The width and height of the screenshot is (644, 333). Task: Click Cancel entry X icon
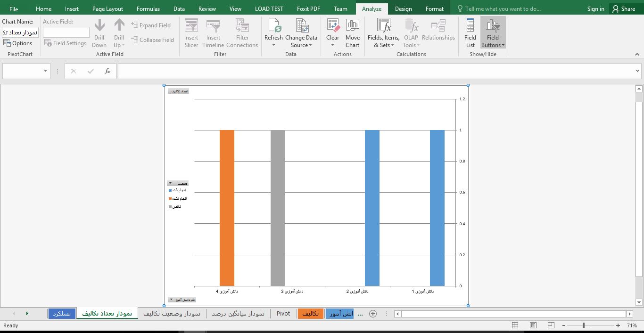73,71
